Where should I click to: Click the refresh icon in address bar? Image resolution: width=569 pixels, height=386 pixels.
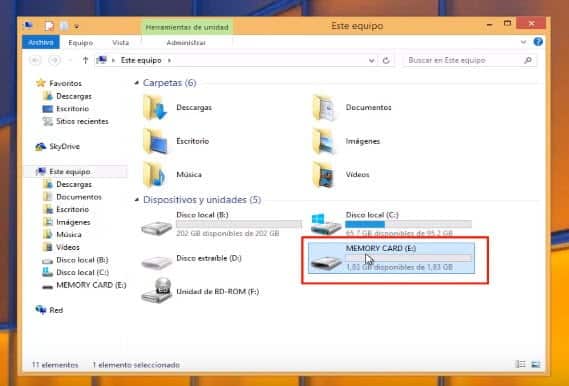click(386, 60)
